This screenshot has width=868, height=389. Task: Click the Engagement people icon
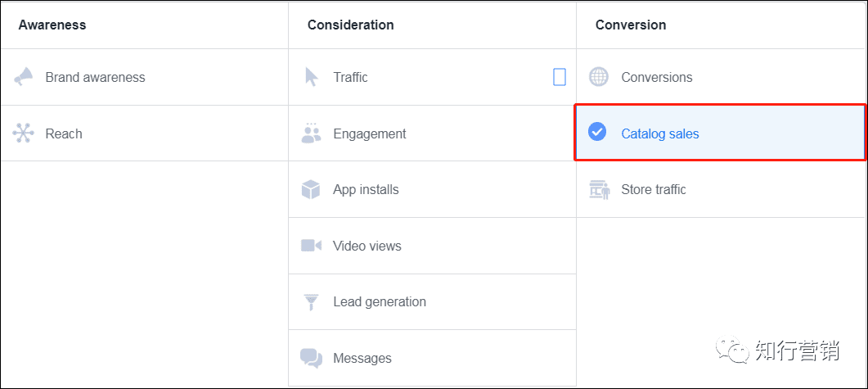coord(312,133)
